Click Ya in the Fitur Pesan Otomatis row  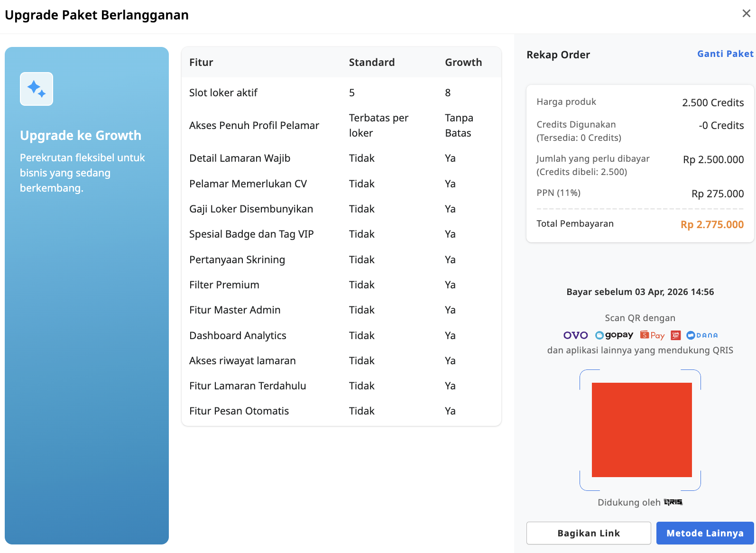point(450,411)
